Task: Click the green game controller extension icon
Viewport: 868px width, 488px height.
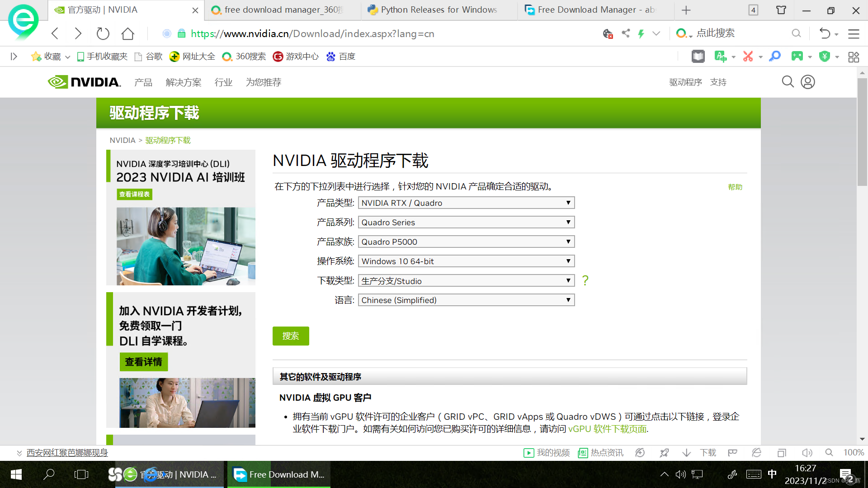Action: pos(797,57)
